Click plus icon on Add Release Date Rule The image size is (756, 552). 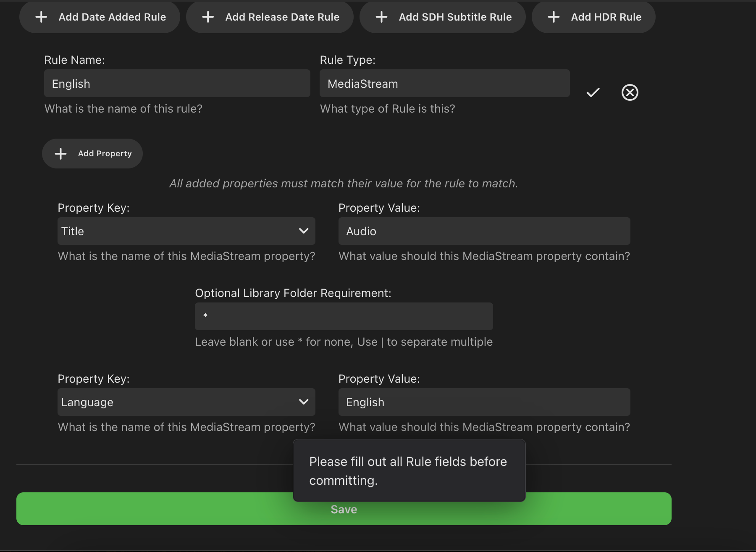pos(208,17)
